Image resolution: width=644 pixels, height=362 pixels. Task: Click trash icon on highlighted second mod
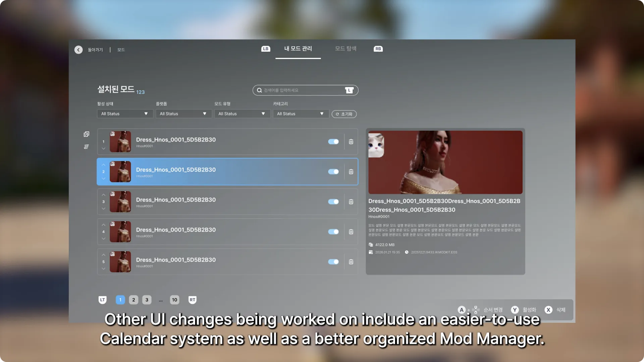pos(351,172)
